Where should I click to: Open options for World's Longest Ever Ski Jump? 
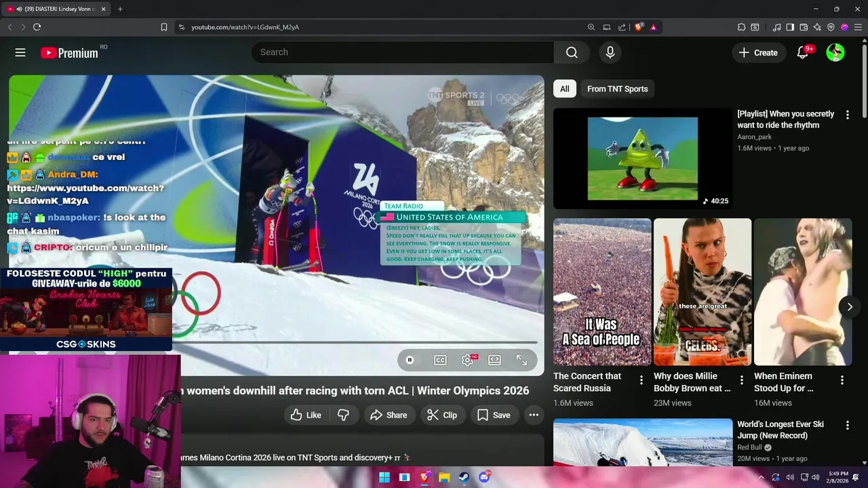[847, 425]
